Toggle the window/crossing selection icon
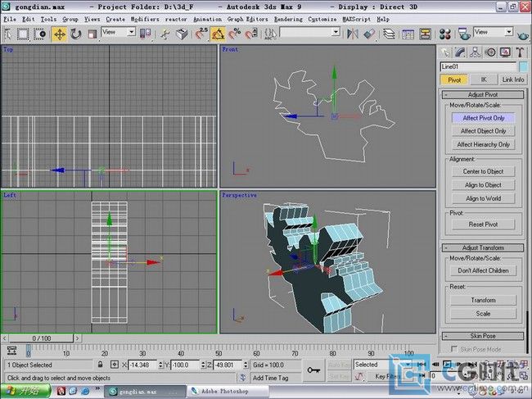This screenshot has height=399, width=532. (40, 34)
